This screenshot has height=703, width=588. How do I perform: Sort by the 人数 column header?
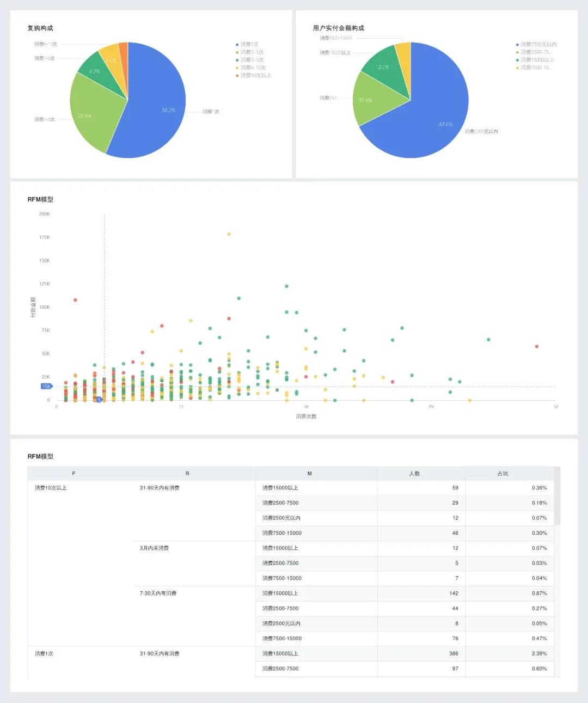coord(415,474)
